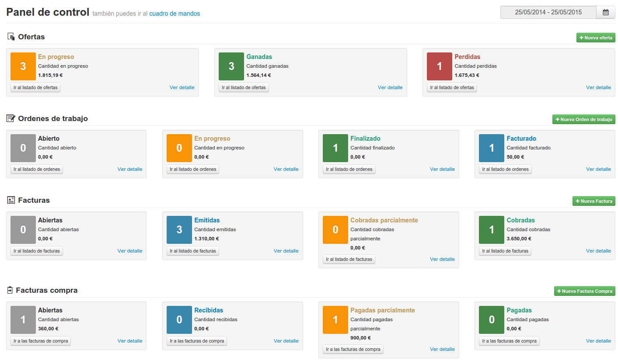This screenshot has height=364, width=618.
Task: Select the date range field 25/05/2014 - 25/05/2015
Action: (548, 12)
